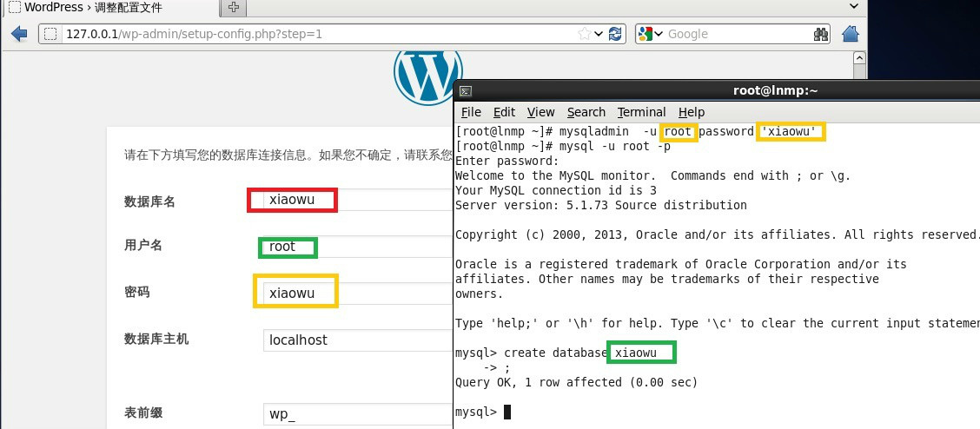Click the 数据库名 label

tap(149, 201)
